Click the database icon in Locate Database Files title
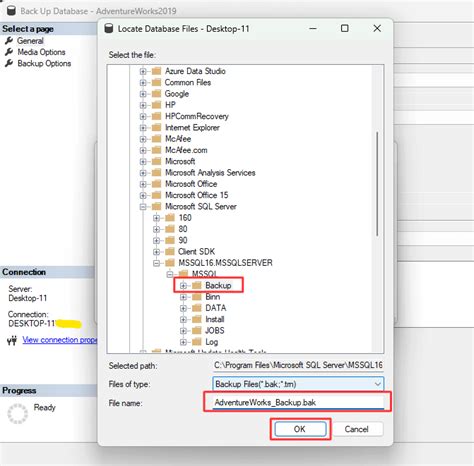The image size is (474, 466). point(109,29)
